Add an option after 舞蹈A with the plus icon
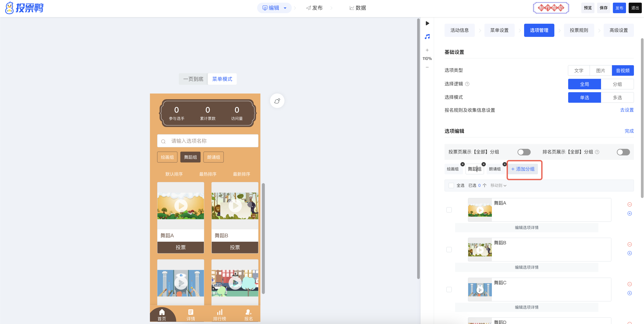644x324 pixels. 630,213
